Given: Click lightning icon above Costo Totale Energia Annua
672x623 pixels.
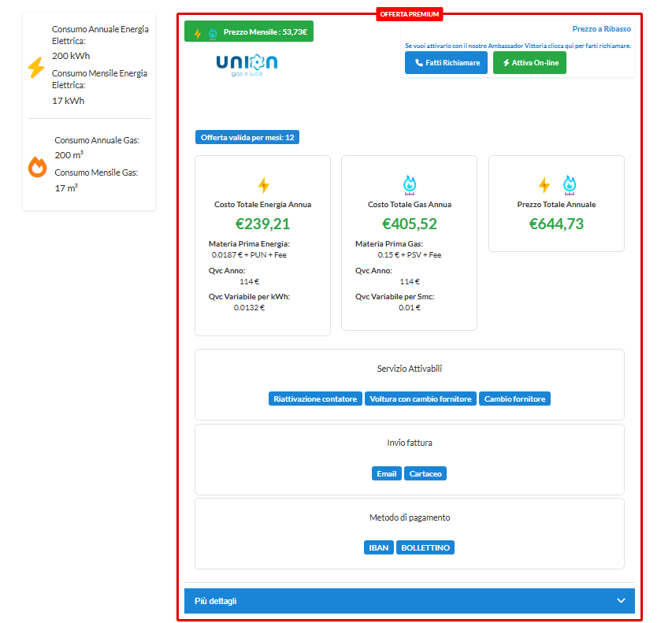Looking at the screenshot, I should tap(264, 184).
